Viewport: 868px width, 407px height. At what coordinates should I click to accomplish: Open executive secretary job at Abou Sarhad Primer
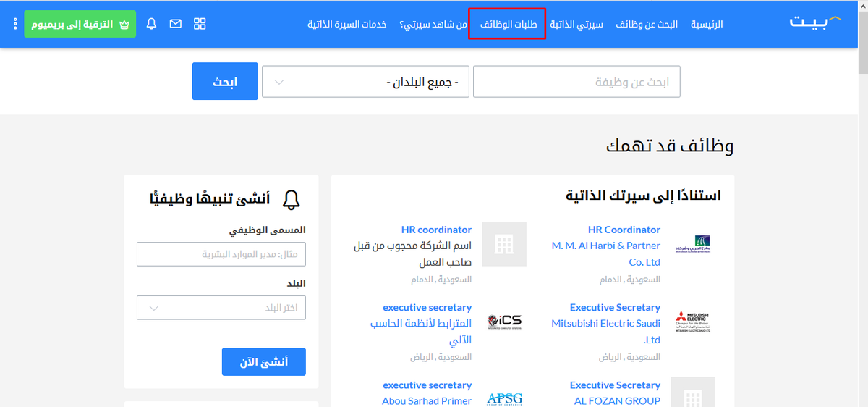point(427,385)
